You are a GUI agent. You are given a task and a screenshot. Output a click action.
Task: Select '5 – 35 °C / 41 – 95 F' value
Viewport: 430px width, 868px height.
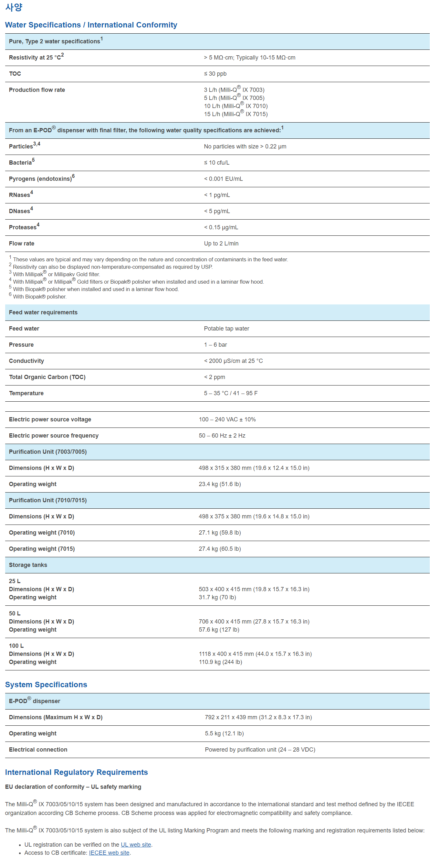[x=231, y=393]
